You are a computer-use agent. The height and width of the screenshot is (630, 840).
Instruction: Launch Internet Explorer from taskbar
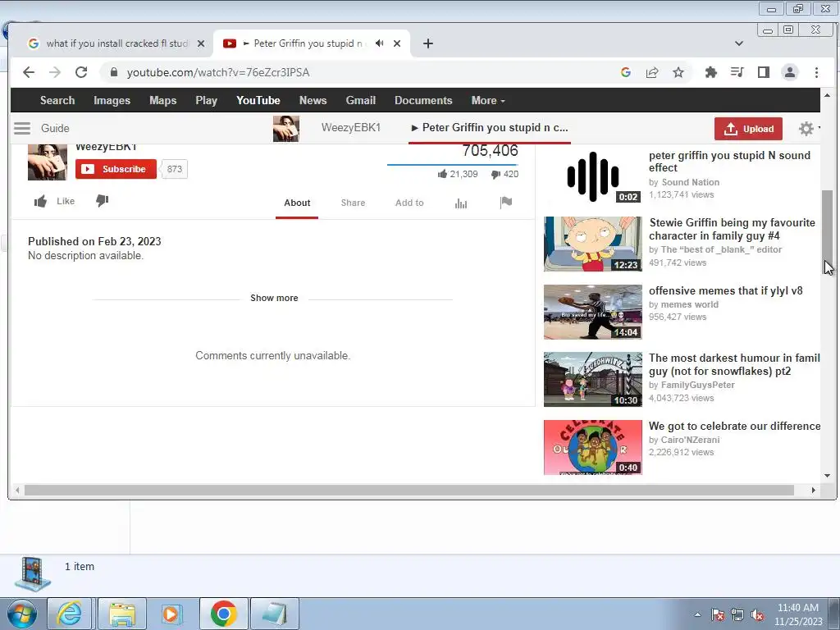[70, 614]
